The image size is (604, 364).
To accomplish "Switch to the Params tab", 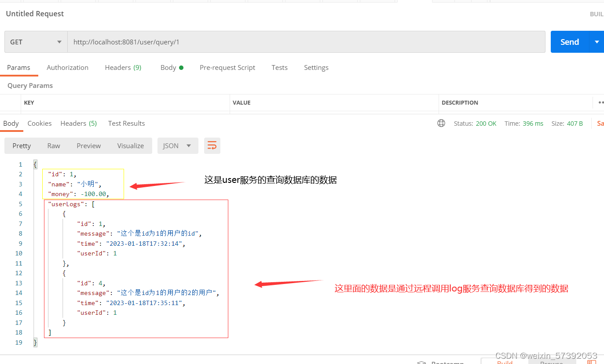I will 18,67.
